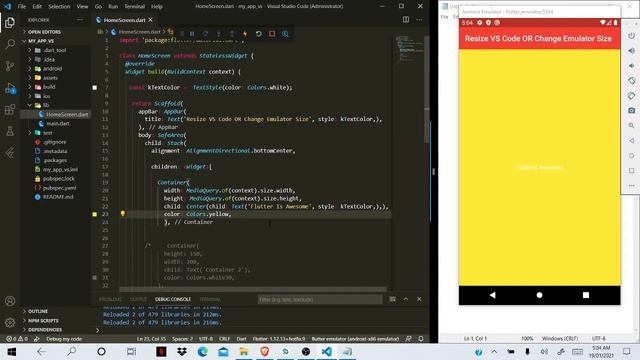Click the Flutter Hot Reload lightning icon

tap(245, 33)
